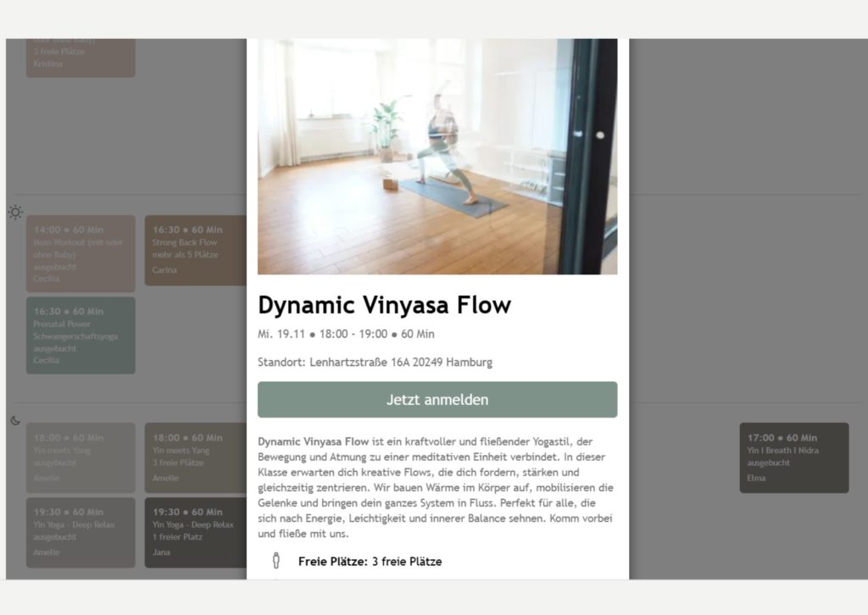
Task: Click the top card with teacher Kristina
Action: click(x=81, y=58)
